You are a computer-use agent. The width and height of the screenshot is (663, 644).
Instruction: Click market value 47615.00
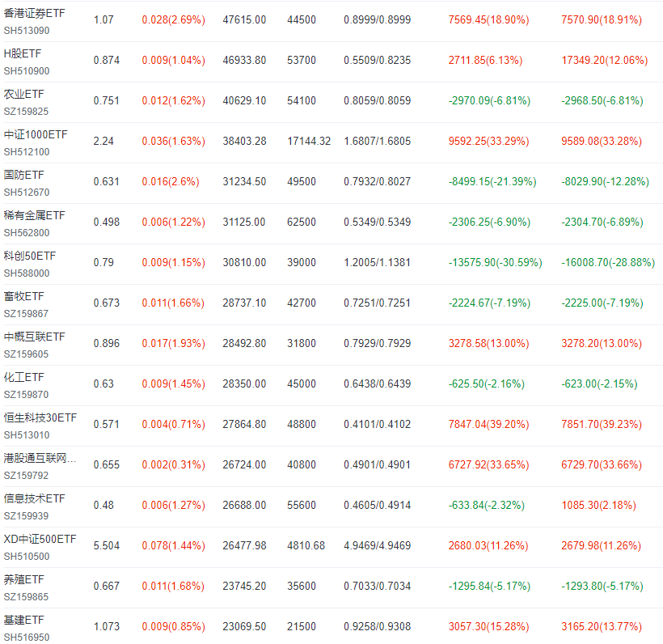[x=244, y=20]
